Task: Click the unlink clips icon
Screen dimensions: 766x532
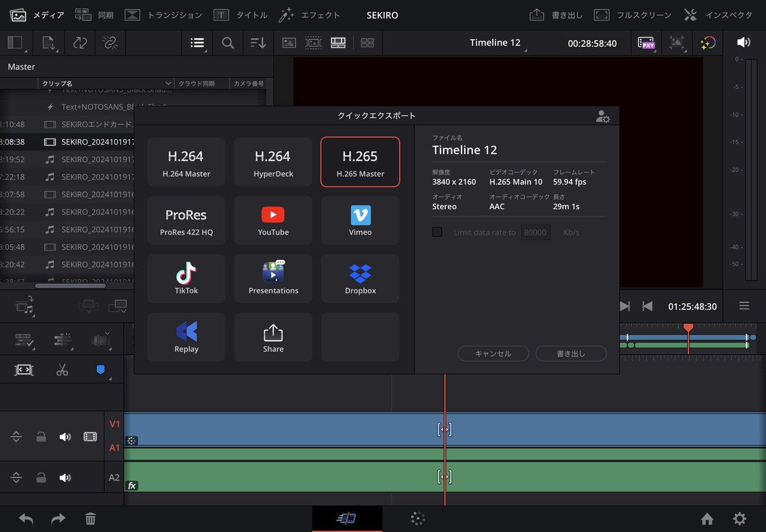Action: click(x=110, y=43)
